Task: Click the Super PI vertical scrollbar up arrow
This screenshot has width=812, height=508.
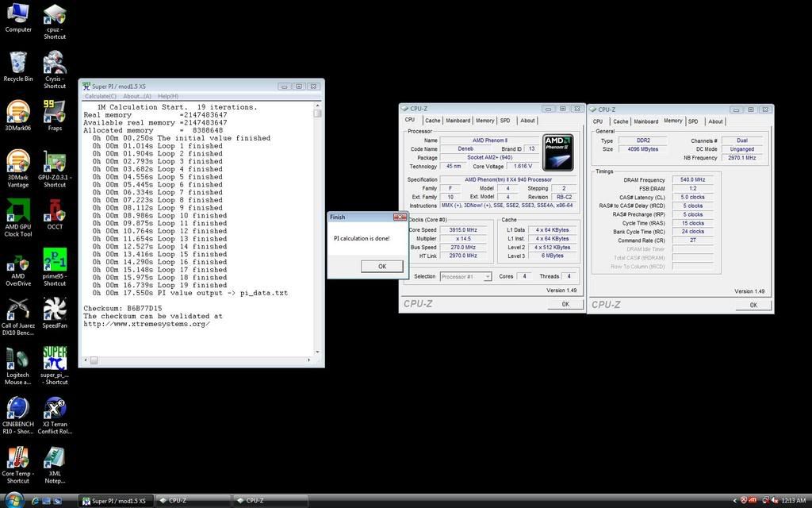Action: pyautogui.click(x=317, y=106)
